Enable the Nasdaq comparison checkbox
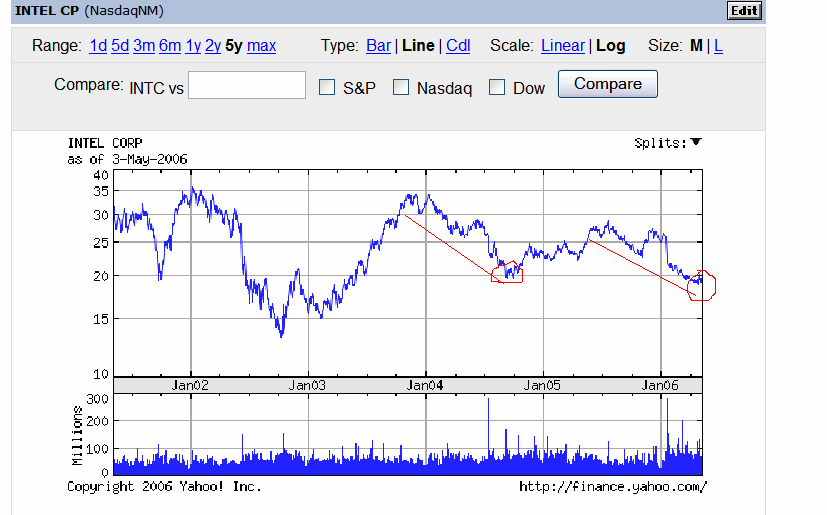This screenshot has width=827, height=515. pyautogui.click(x=401, y=87)
